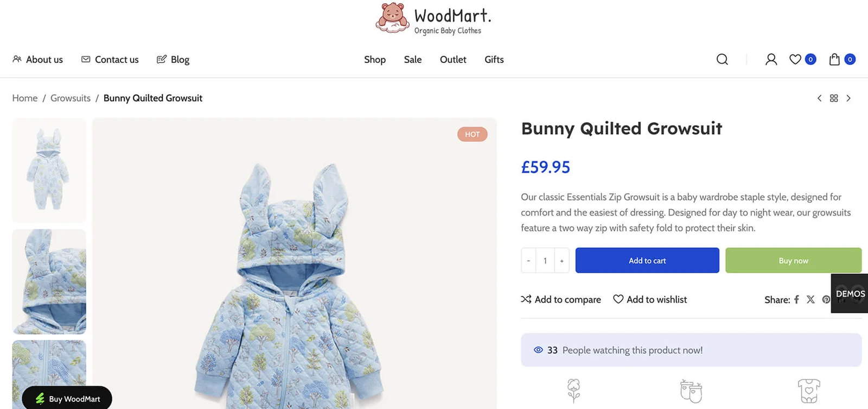Image resolution: width=868 pixels, height=409 pixels.
Task: Open the search magnifier icon
Action: [x=722, y=59]
